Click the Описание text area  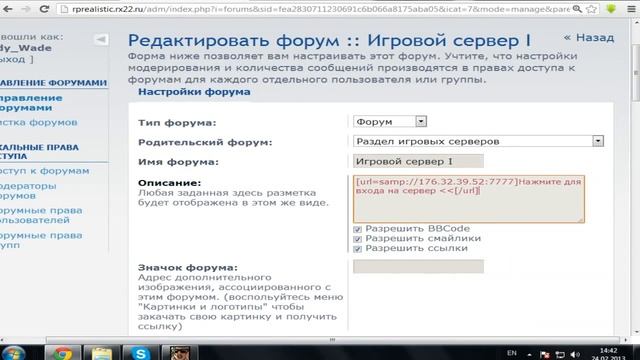click(469, 199)
